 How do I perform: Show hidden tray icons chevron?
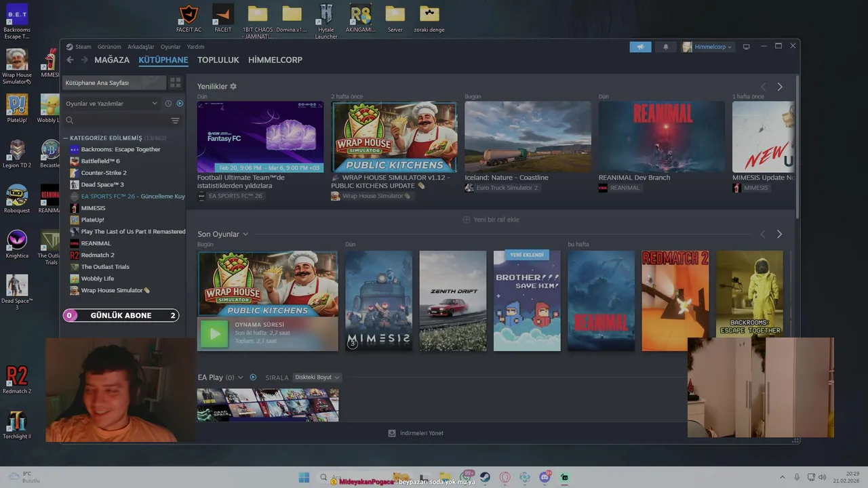[x=782, y=477]
